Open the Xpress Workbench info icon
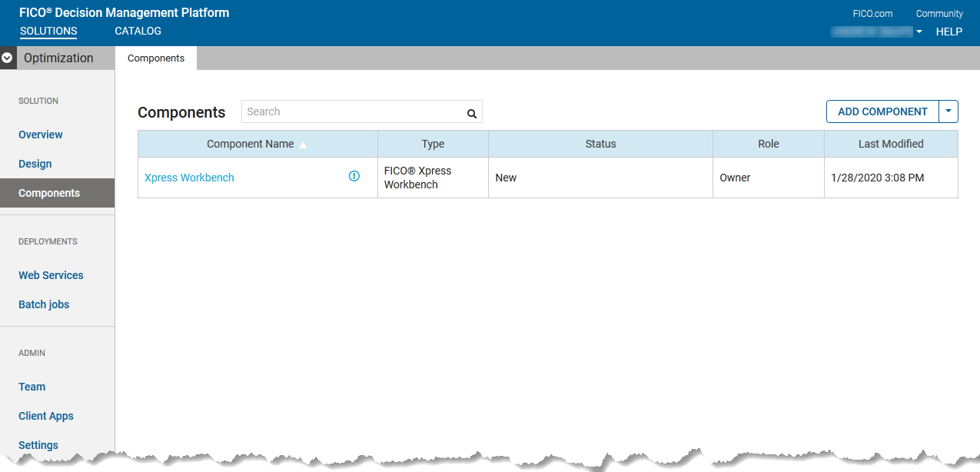Screen dimensions: 980x472 coord(354,176)
